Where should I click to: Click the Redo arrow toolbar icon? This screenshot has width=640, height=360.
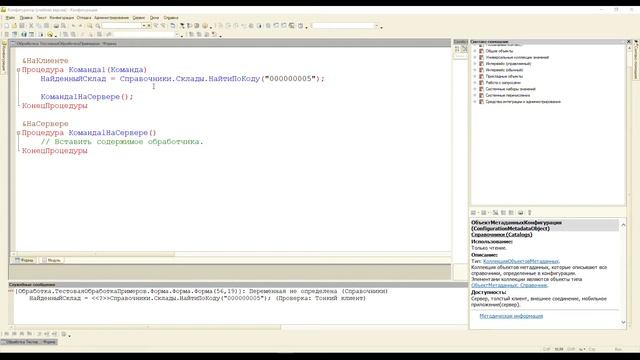(x=80, y=26)
